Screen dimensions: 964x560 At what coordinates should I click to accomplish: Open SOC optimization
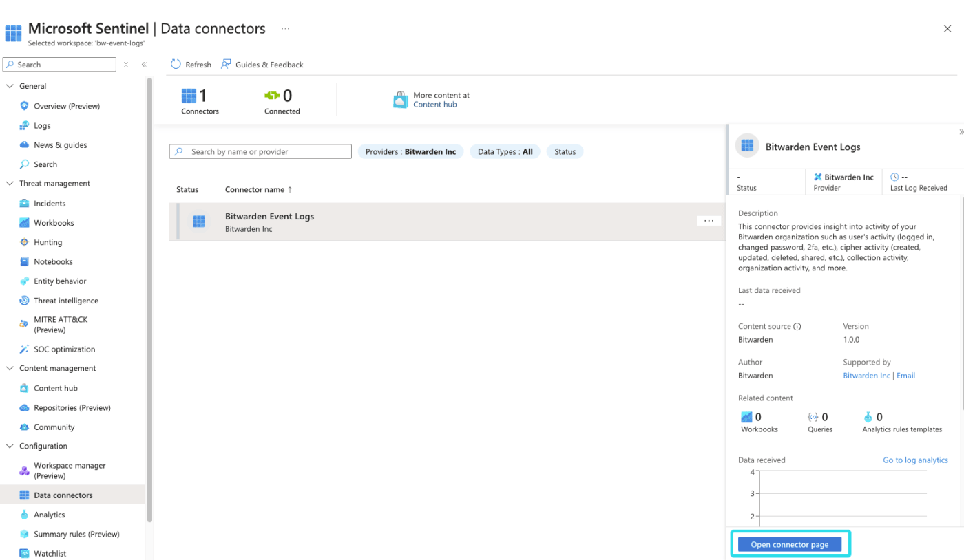(x=24, y=349)
